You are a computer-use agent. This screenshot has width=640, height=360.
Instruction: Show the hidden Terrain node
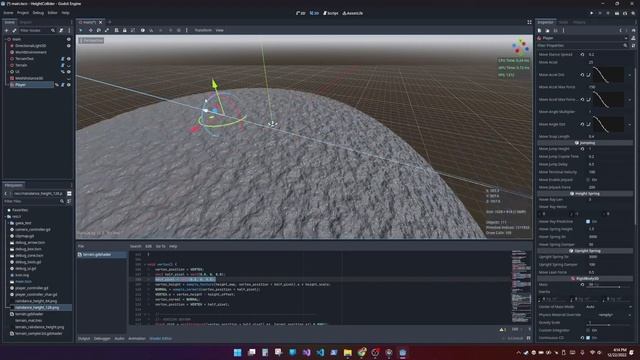(69, 65)
